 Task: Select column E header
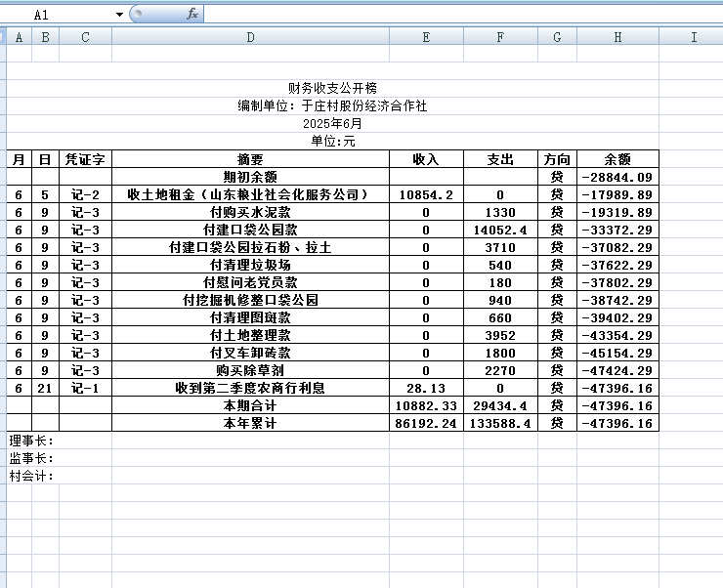tap(426, 37)
